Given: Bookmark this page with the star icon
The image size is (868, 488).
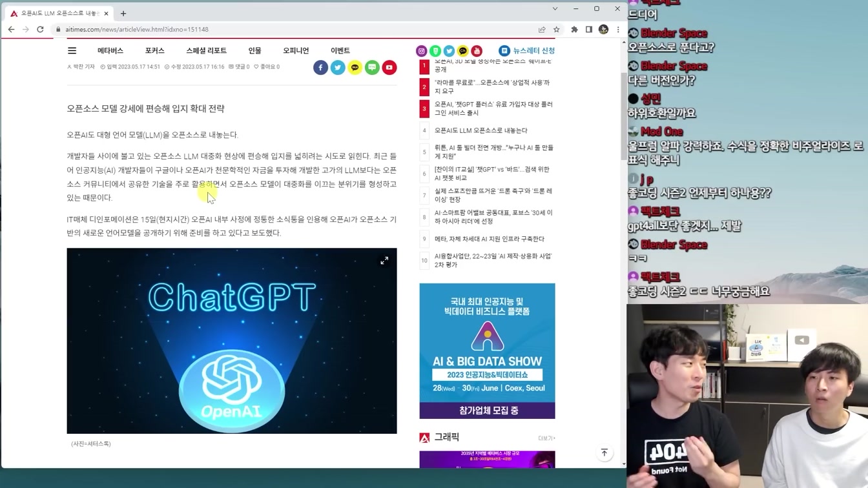Looking at the screenshot, I should click(556, 29).
